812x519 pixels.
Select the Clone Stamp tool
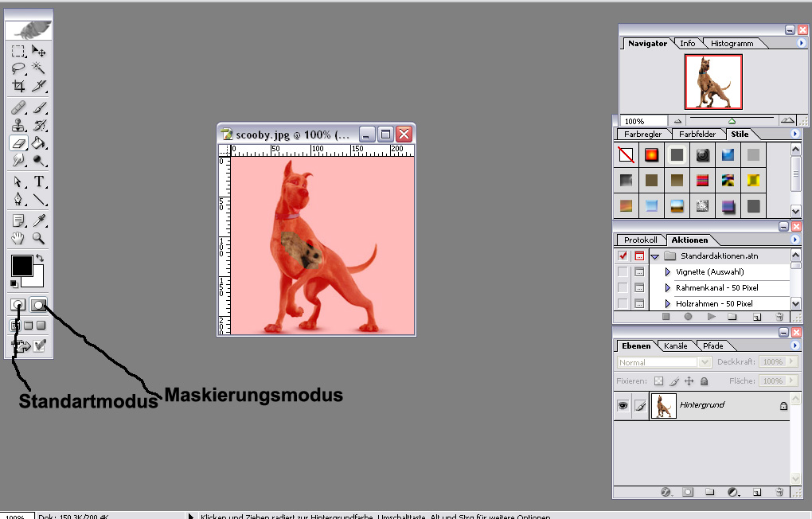pyautogui.click(x=18, y=125)
